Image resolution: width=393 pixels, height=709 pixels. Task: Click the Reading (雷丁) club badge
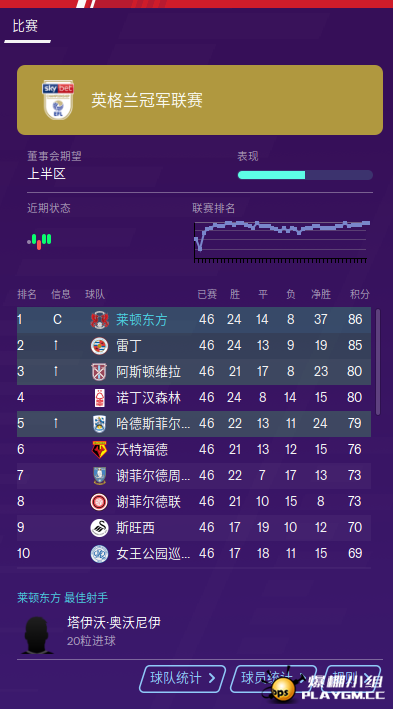coord(99,346)
